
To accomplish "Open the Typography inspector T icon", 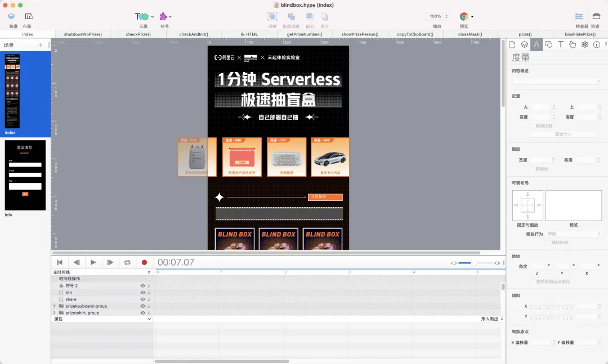I will 561,44.
